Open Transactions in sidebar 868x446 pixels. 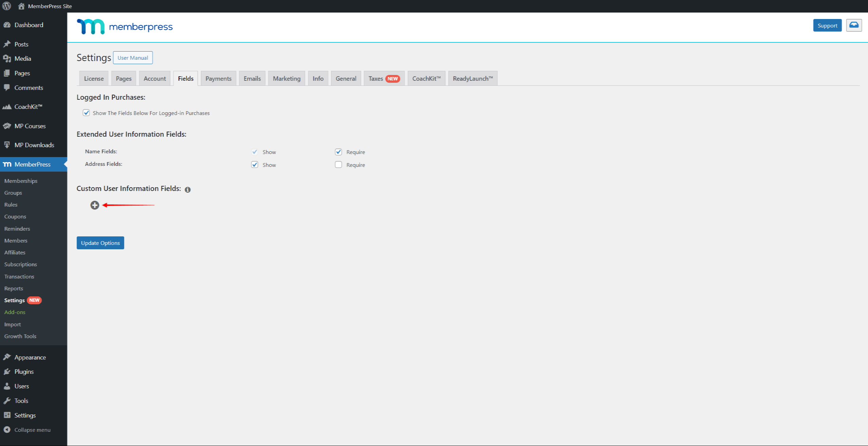click(19, 276)
